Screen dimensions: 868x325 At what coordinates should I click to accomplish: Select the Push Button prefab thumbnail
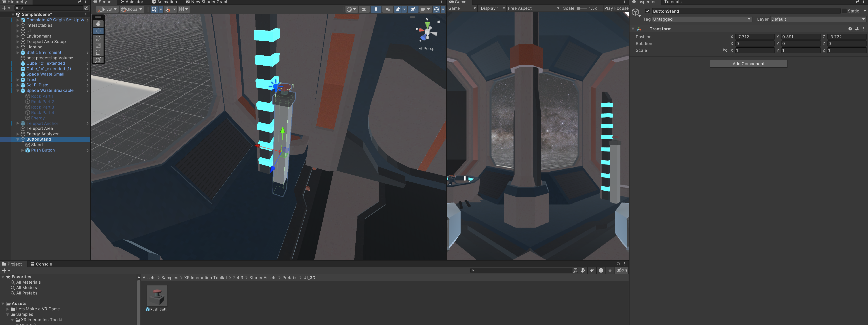click(157, 296)
